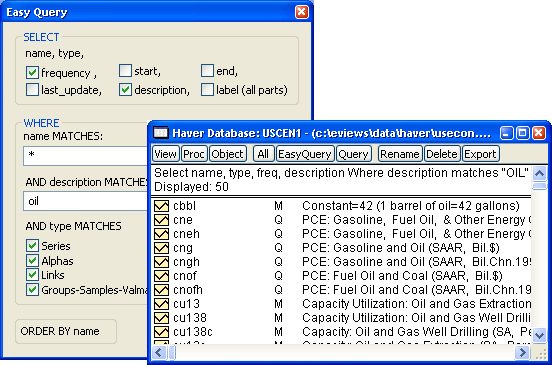Open the Object menu
552x365 pixels.
point(227,154)
